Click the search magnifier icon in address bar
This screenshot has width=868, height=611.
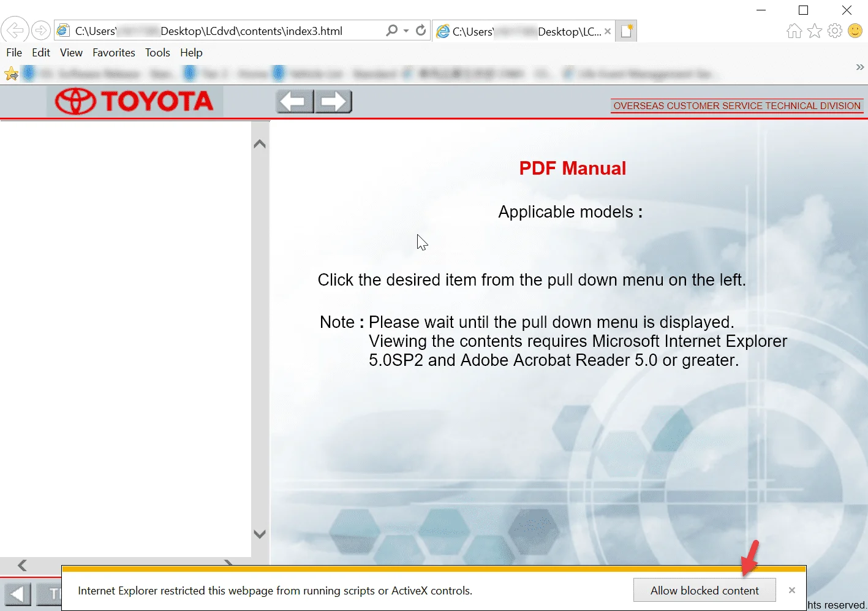pyautogui.click(x=391, y=30)
